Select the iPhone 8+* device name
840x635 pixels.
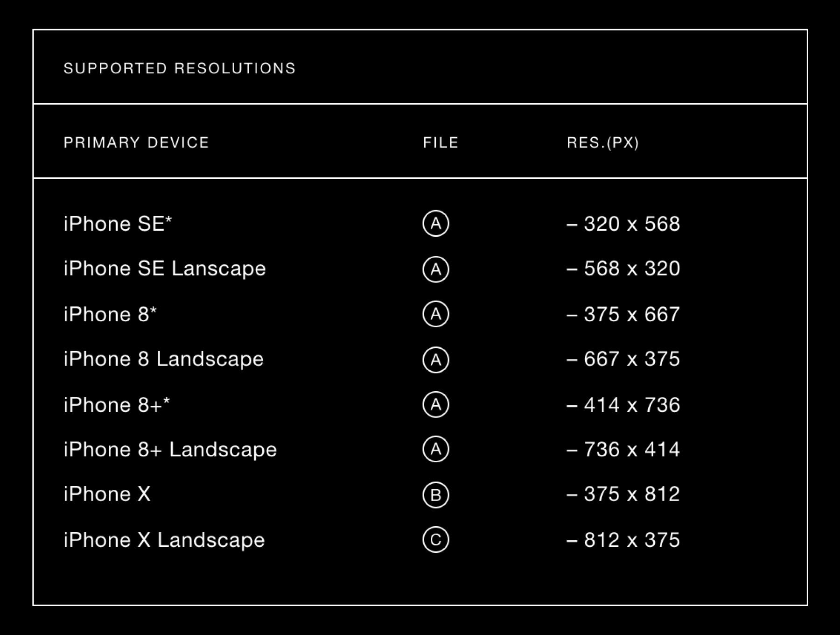[x=117, y=405]
